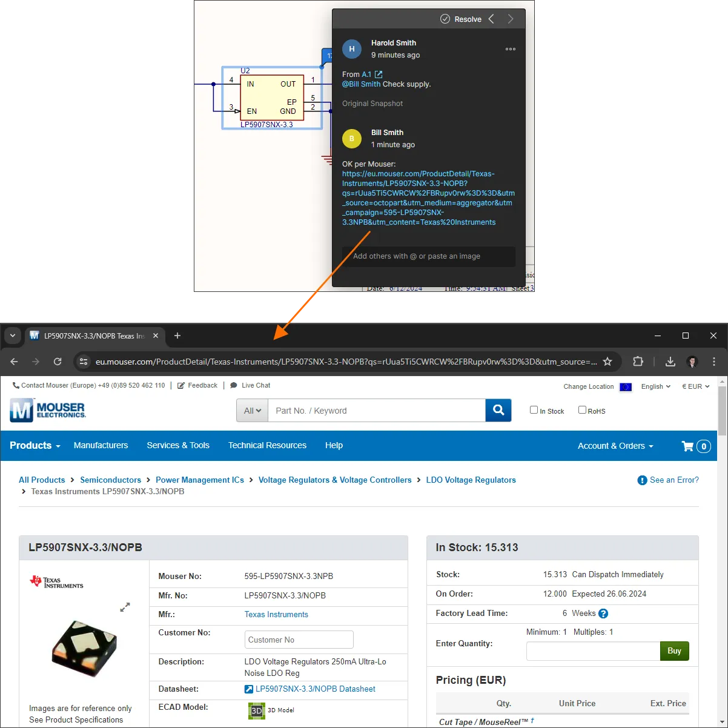
Task: Select the U2 LP5907SNX-3.3 schematic component
Action: (272, 98)
